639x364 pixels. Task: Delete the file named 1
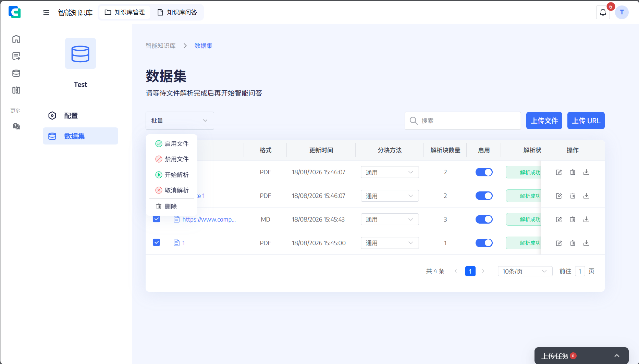(573, 243)
